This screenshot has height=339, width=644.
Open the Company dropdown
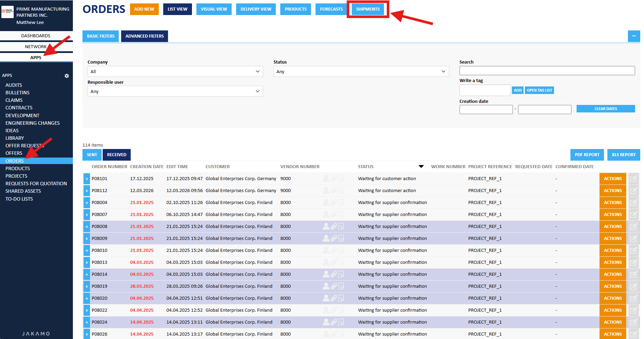tap(175, 71)
